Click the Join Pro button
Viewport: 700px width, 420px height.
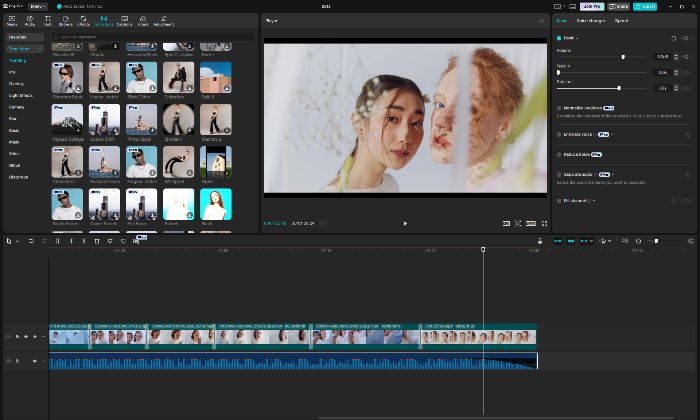coord(592,7)
